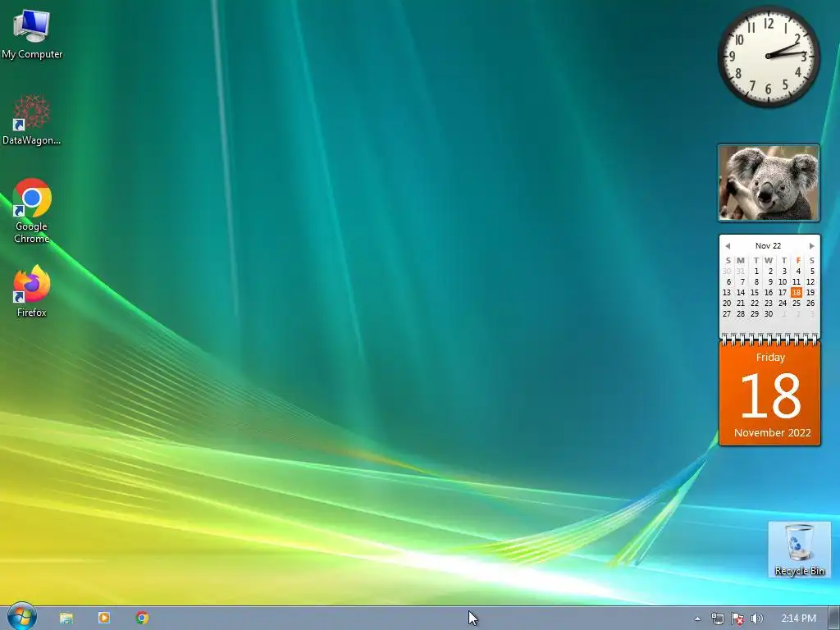The width and height of the screenshot is (840, 630).
Task: Go to next month in calendar gadget
Action: coord(811,246)
